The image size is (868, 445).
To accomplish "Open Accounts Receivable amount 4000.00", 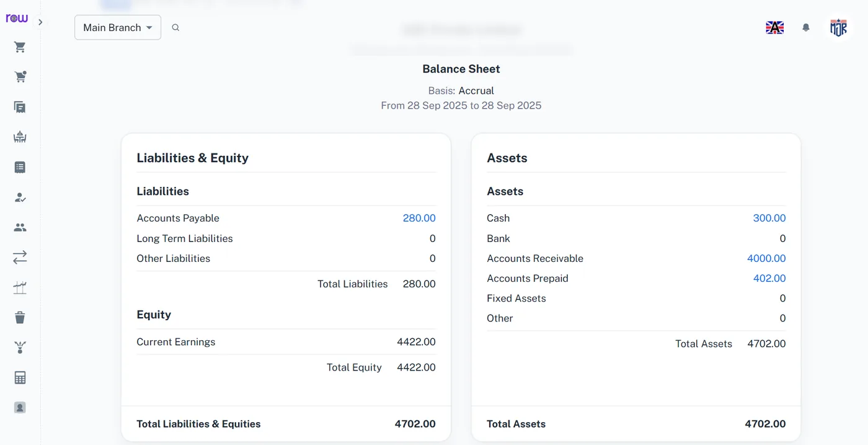I will pos(766,258).
